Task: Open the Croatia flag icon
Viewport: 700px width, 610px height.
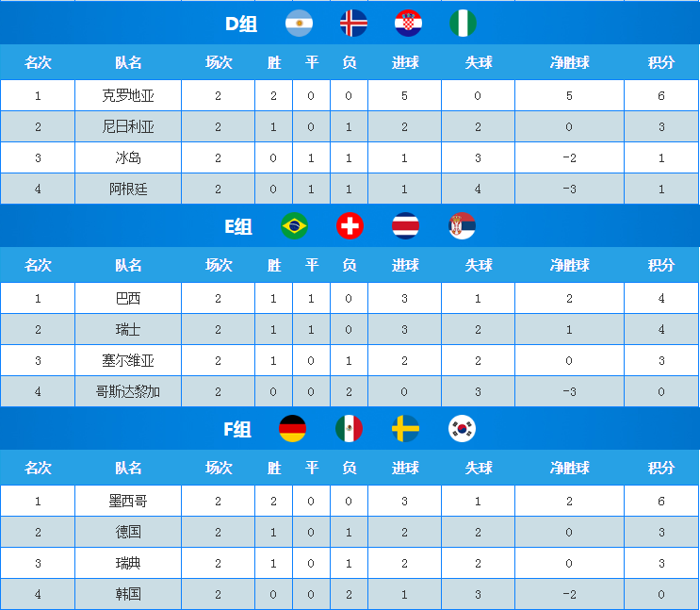Action: (409, 24)
